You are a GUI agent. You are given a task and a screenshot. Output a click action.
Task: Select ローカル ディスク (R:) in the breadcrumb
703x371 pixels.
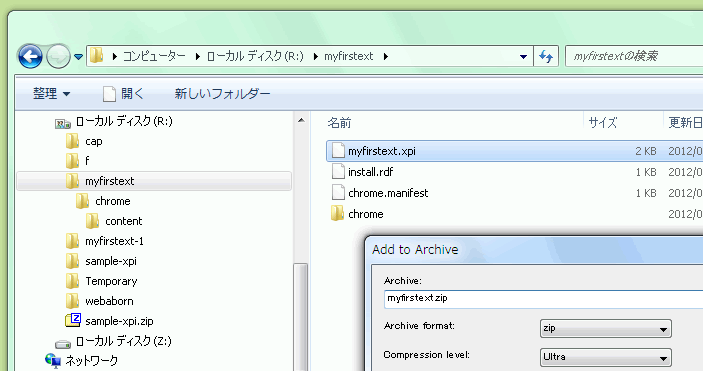pyautogui.click(x=255, y=56)
